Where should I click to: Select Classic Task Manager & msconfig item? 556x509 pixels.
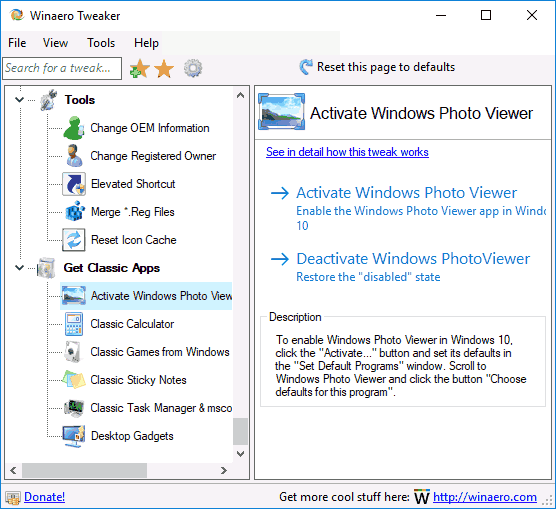coord(161,408)
